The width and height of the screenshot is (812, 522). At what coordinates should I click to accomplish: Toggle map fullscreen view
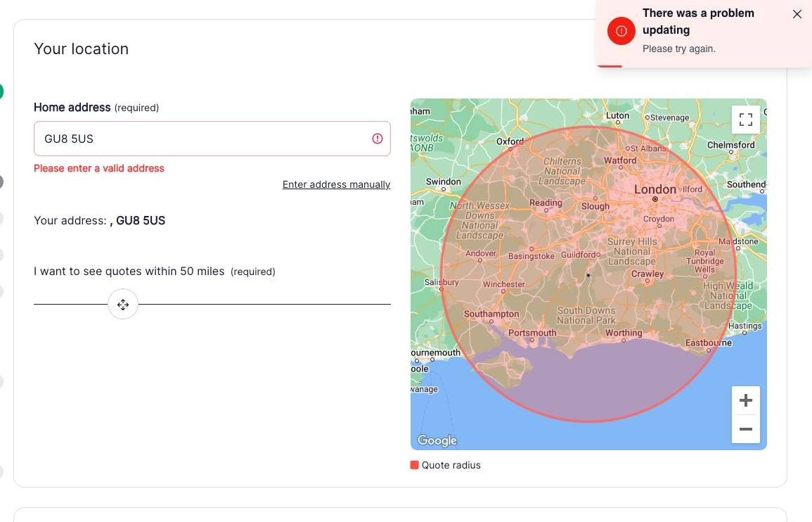[x=746, y=120]
